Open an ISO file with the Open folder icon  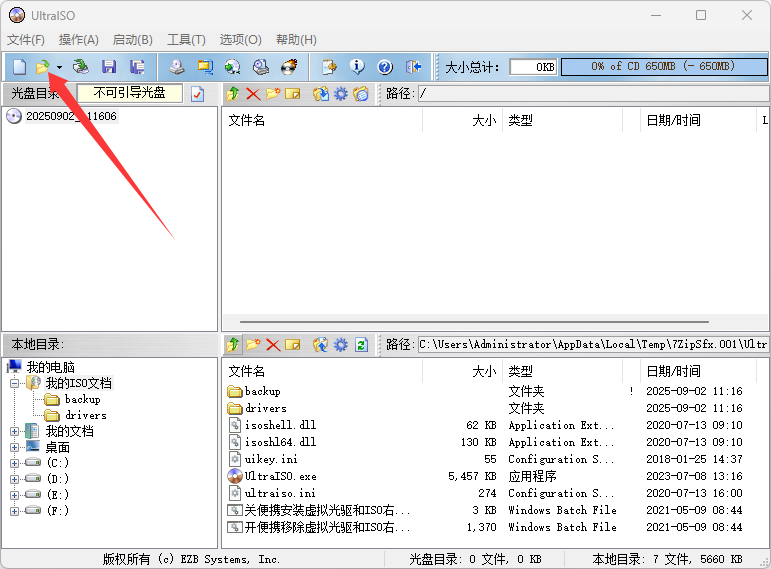(42, 67)
